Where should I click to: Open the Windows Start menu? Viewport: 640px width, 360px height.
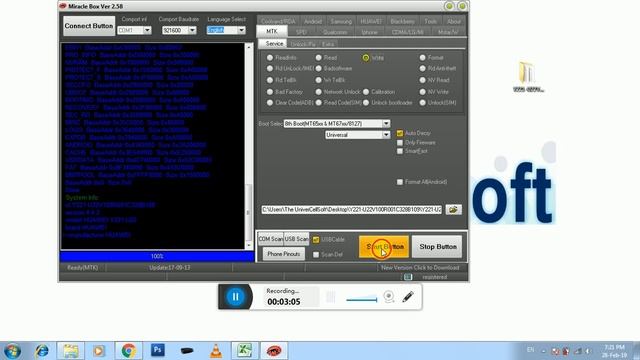coord(12,351)
